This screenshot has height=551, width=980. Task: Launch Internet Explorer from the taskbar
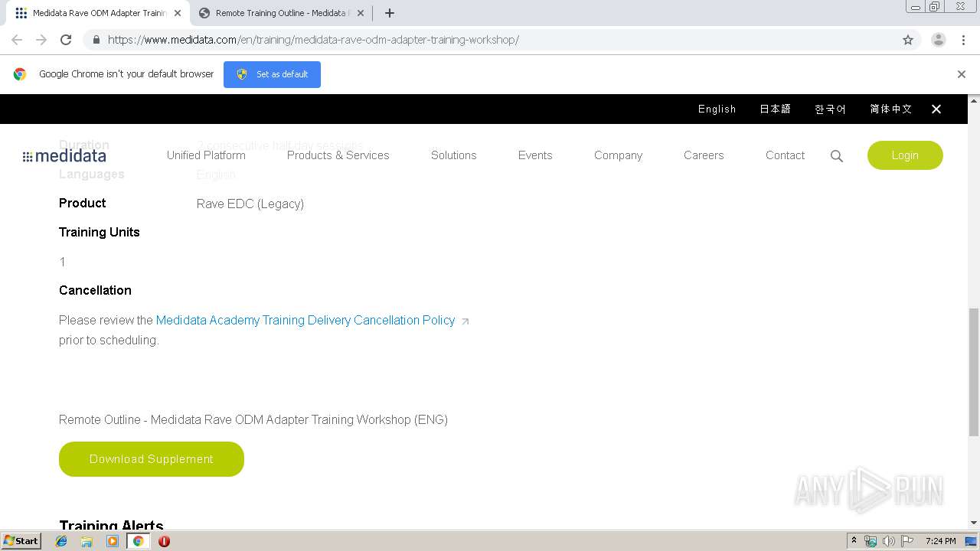point(61,541)
